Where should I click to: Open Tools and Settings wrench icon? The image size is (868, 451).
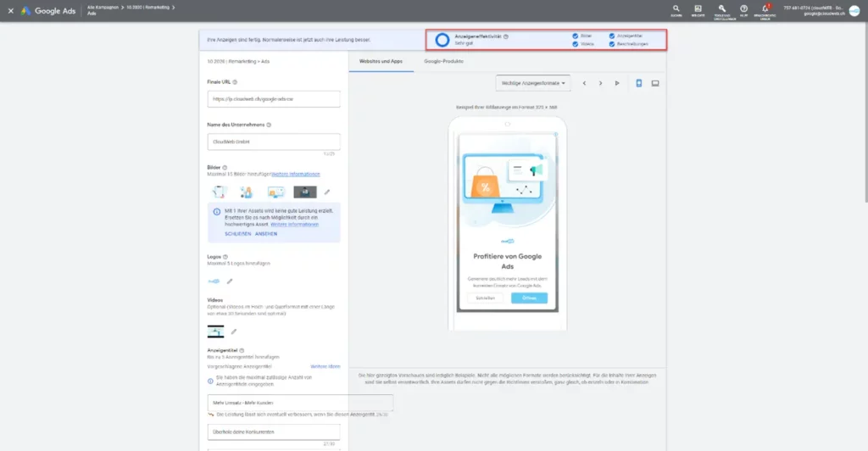(721, 8)
